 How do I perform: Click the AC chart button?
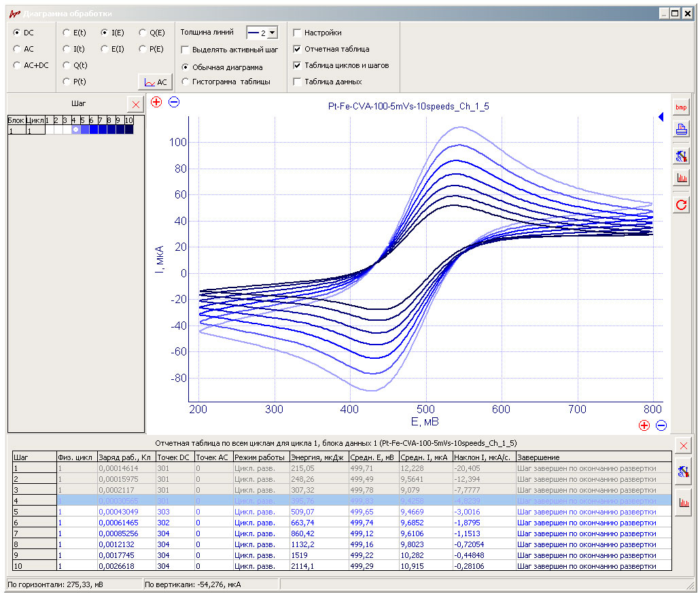155,82
